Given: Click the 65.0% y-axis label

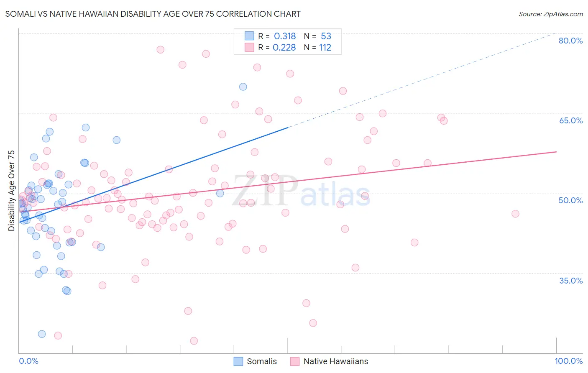Looking at the screenshot, I should tap(570, 120).
